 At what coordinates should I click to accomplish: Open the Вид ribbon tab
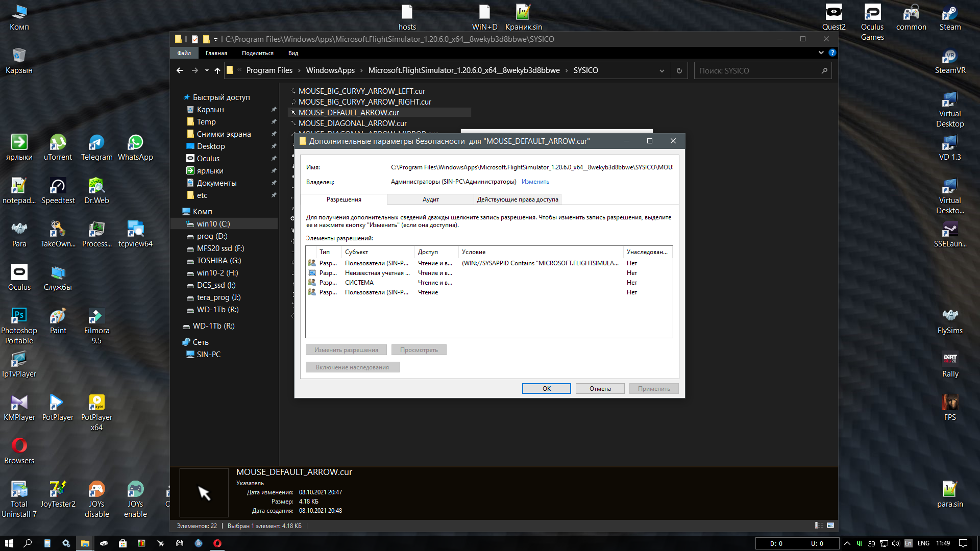pyautogui.click(x=293, y=53)
